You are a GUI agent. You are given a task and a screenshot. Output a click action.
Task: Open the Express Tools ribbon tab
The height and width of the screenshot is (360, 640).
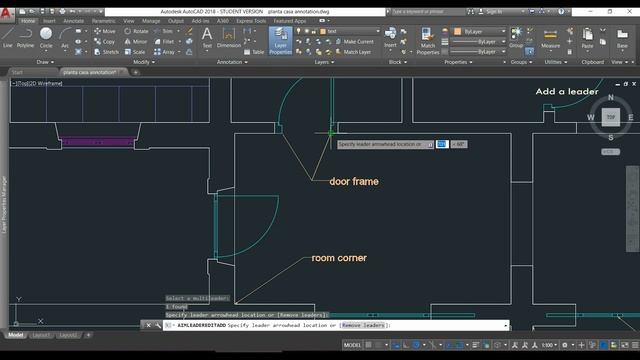pyautogui.click(x=251, y=21)
